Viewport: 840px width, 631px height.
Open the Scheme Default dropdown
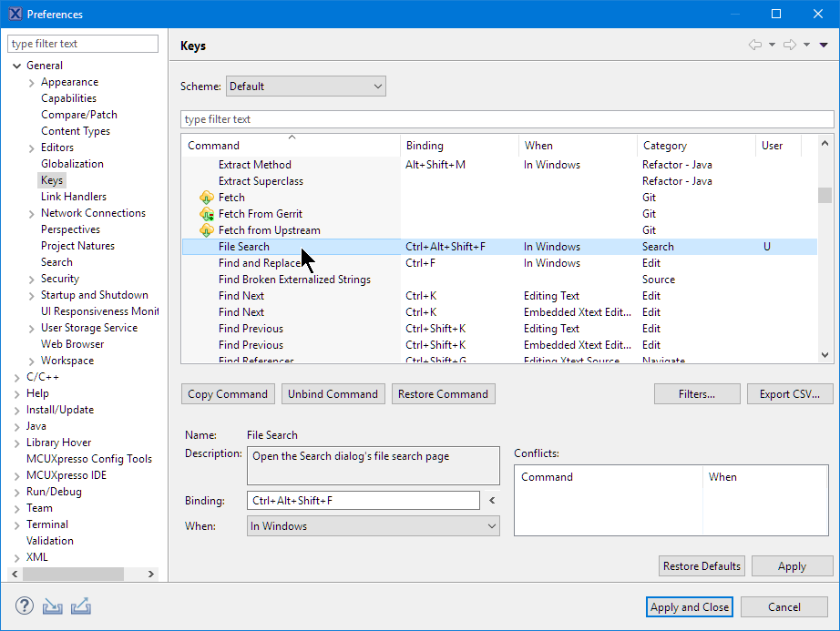point(306,87)
